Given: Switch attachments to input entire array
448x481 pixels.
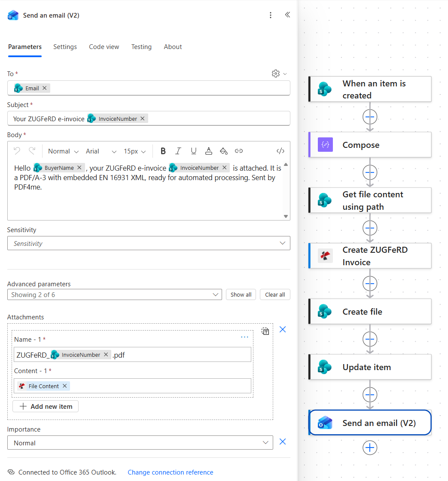Looking at the screenshot, I should pos(265,331).
